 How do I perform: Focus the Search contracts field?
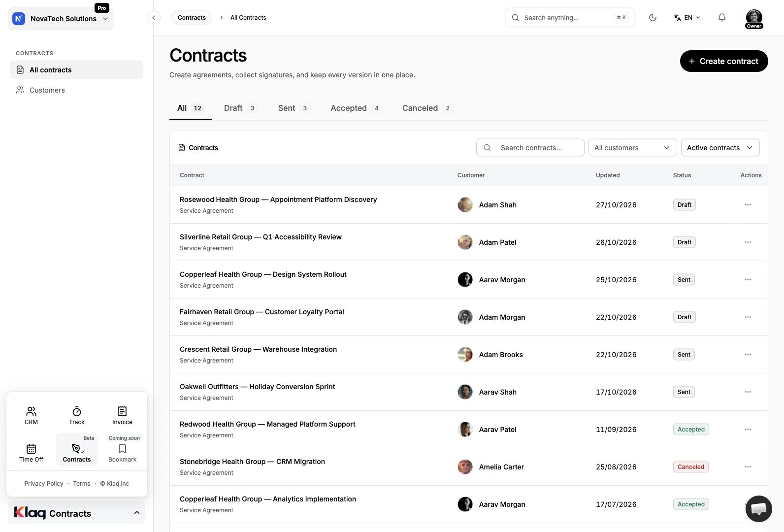pyautogui.click(x=530, y=148)
